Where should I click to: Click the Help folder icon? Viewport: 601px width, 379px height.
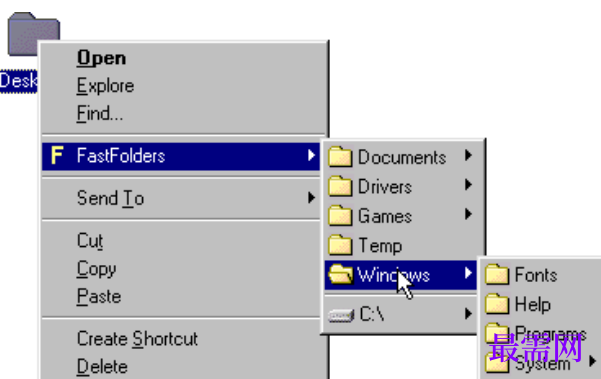click(x=497, y=304)
